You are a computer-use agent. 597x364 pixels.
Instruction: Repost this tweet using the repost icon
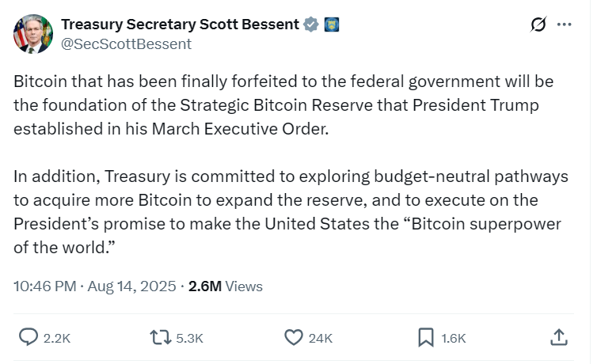(x=160, y=337)
